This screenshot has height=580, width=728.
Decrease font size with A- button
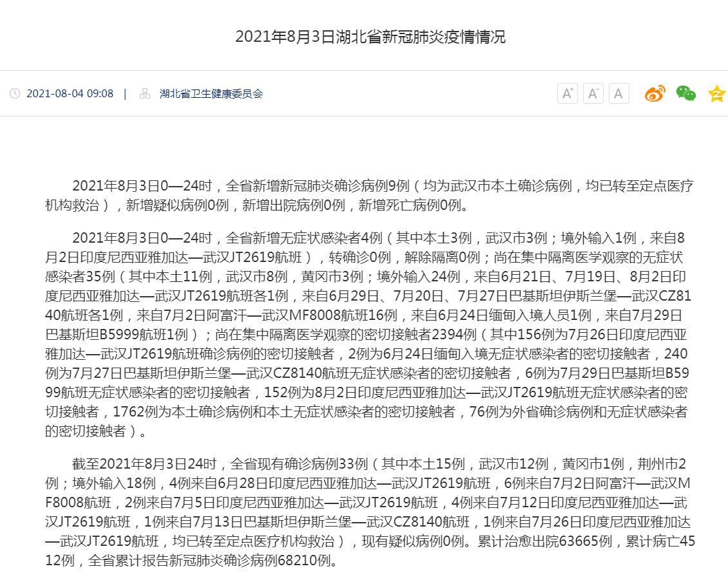coord(593,94)
